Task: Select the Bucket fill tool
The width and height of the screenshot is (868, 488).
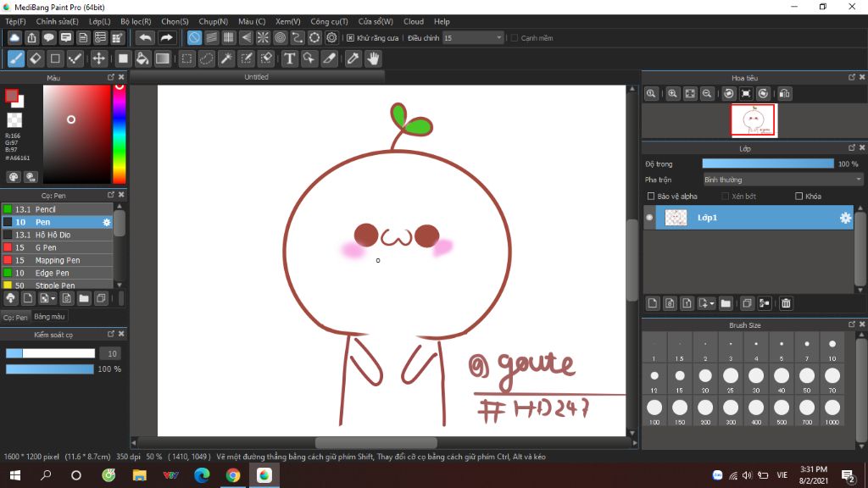Action: pyautogui.click(x=142, y=58)
